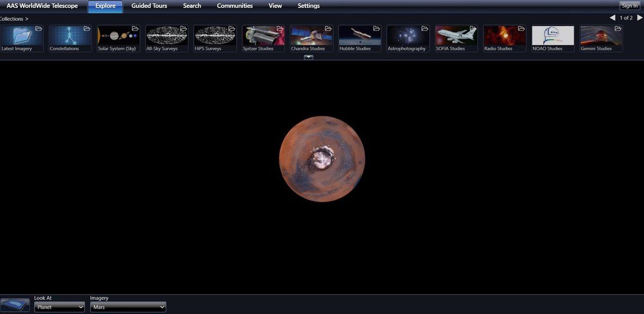The width and height of the screenshot is (644, 314).
Task: Open the Settings tab
Action: tap(309, 6)
